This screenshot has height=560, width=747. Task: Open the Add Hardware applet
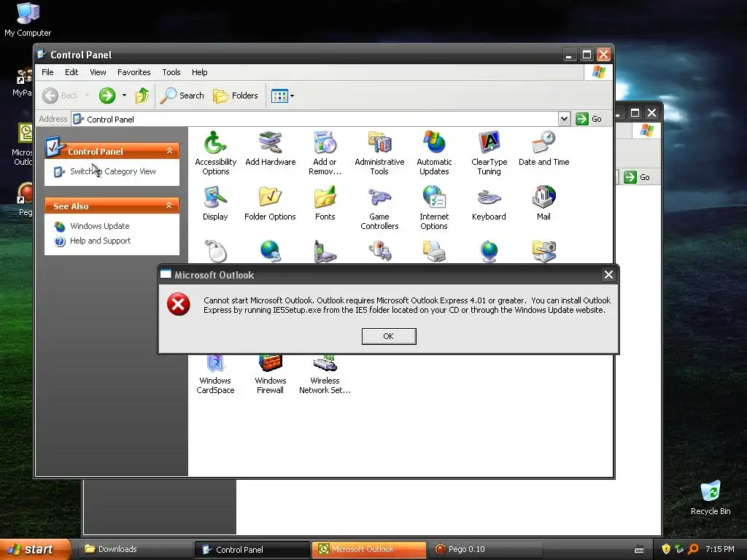[270, 148]
